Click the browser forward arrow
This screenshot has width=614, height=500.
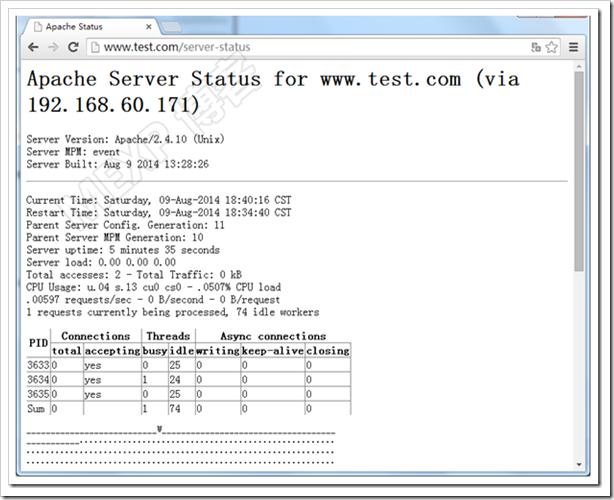tap(53, 47)
